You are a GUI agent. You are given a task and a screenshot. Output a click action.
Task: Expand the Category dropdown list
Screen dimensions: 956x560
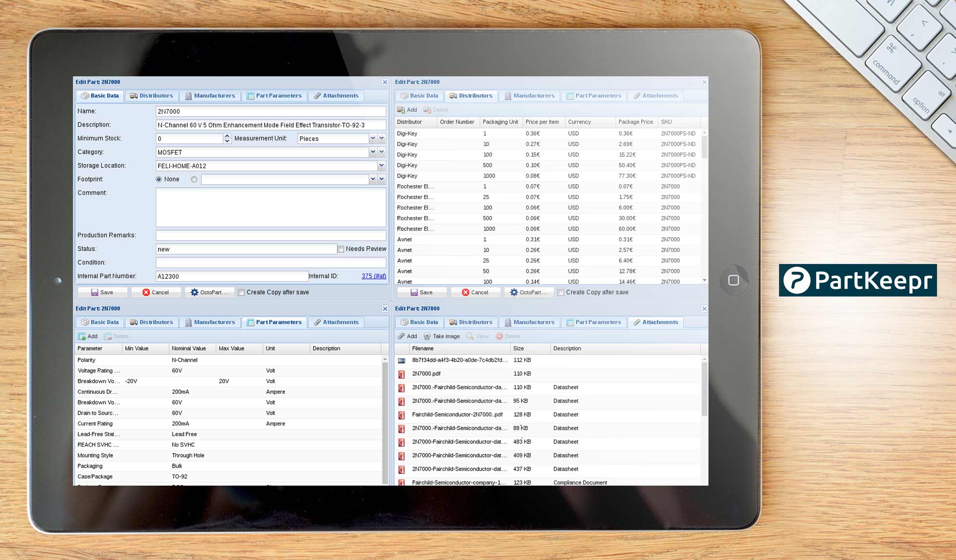(x=372, y=152)
